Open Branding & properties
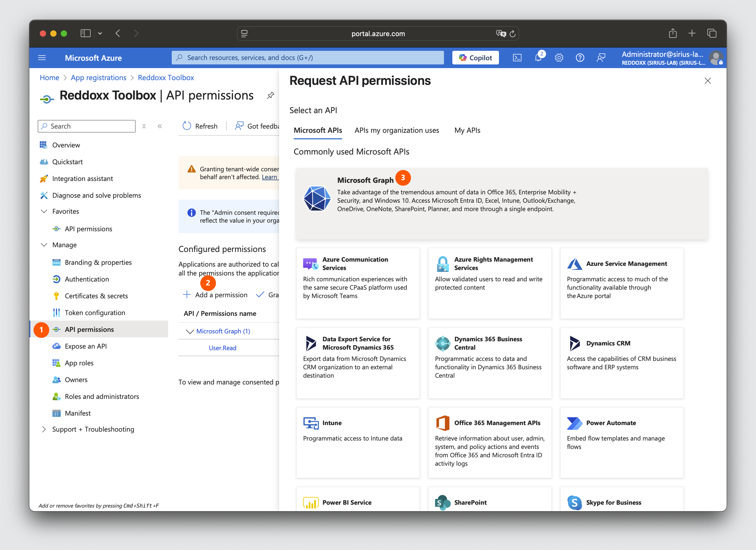This screenshot has height=550, width=756. [x=98, y=262]
